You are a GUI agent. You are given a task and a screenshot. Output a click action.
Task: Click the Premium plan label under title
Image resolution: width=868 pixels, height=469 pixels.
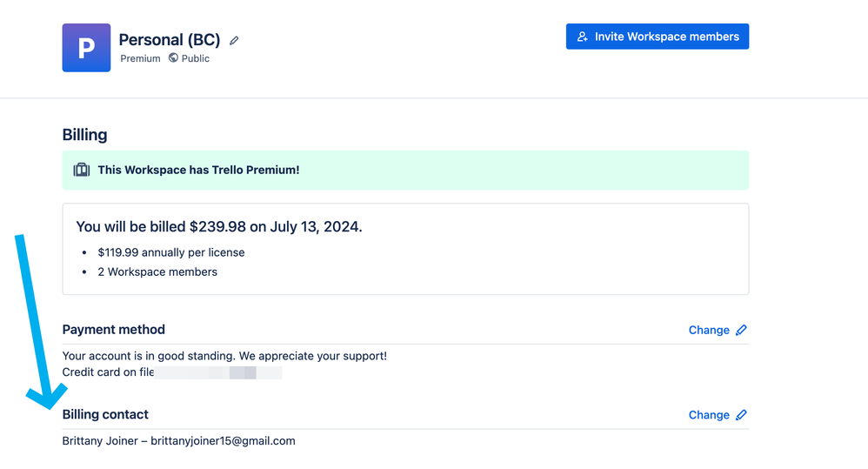click(140, 58)
